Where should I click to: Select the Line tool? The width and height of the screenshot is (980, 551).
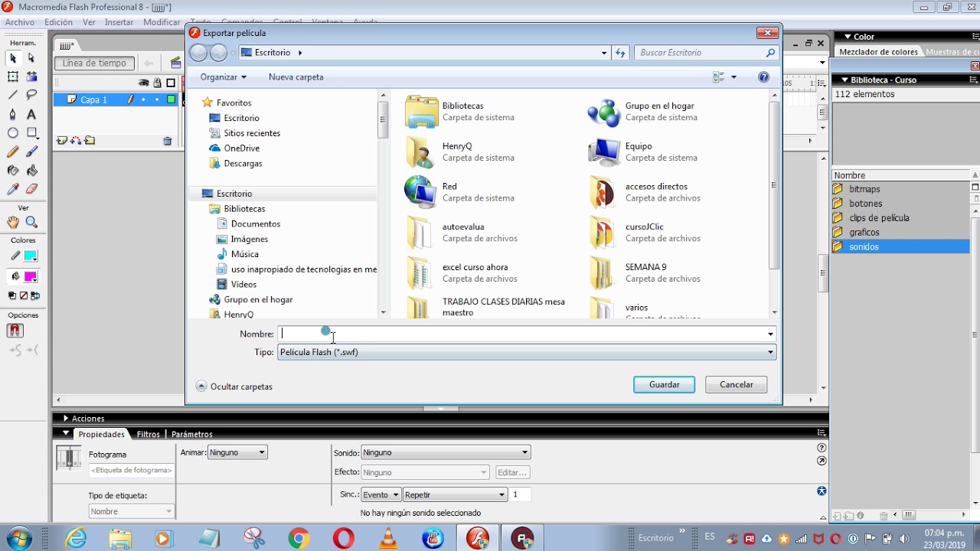click(13, 95)
